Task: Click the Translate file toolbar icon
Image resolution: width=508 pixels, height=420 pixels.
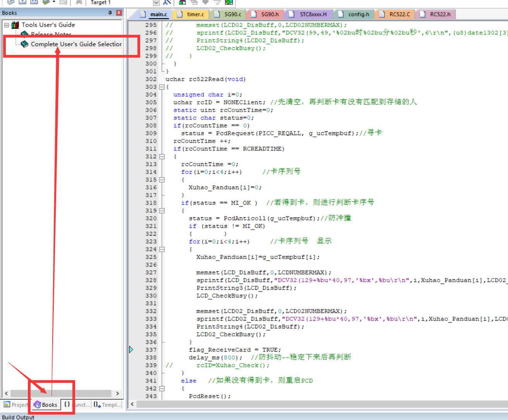Action: pos(11,2)
